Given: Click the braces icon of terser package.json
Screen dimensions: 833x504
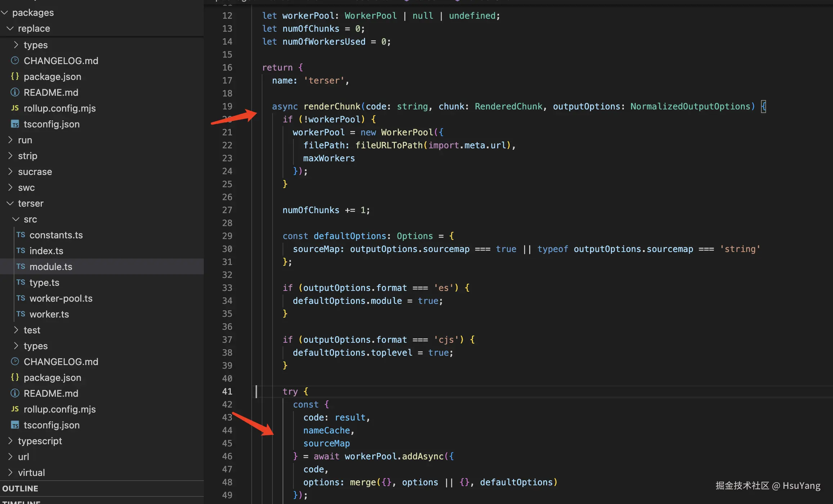Looking at the screenshot, I should [15, 378].
